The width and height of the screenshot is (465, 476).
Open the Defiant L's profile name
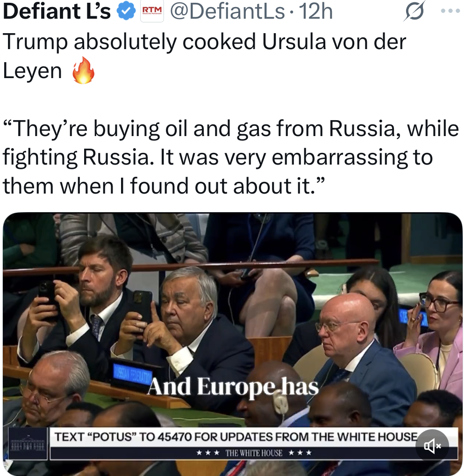point(57,11)
